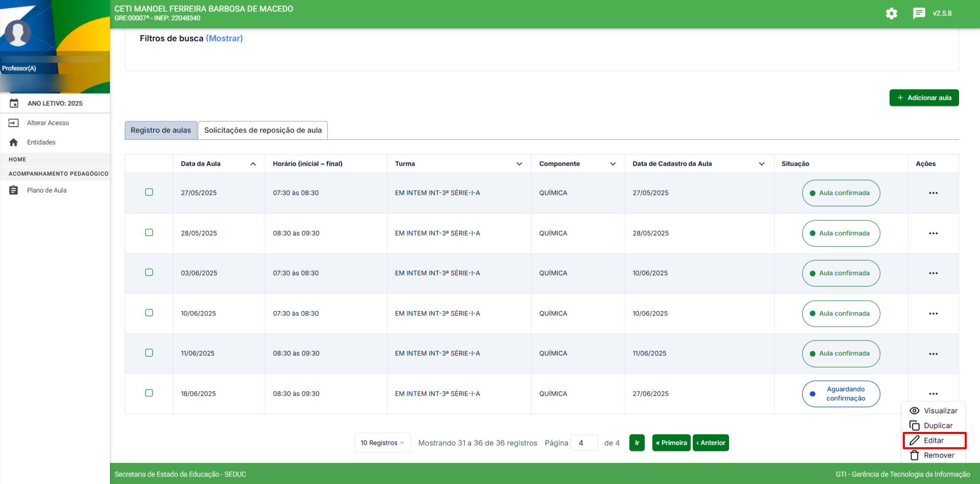Screen dimensions: 980x484
Task: Click the Entidades home icon
Action: point(14,142)
